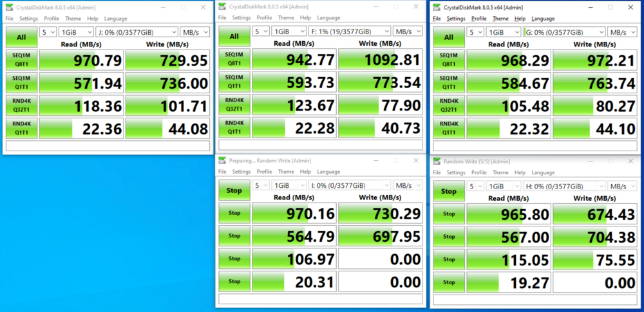
Task: Open the Settings menu in the J: drive window
Action: (29, 19)
